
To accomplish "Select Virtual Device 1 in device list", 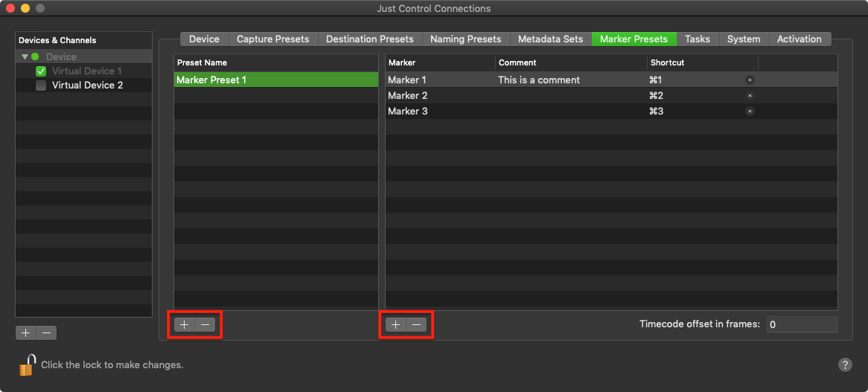I will click(87, 71).
